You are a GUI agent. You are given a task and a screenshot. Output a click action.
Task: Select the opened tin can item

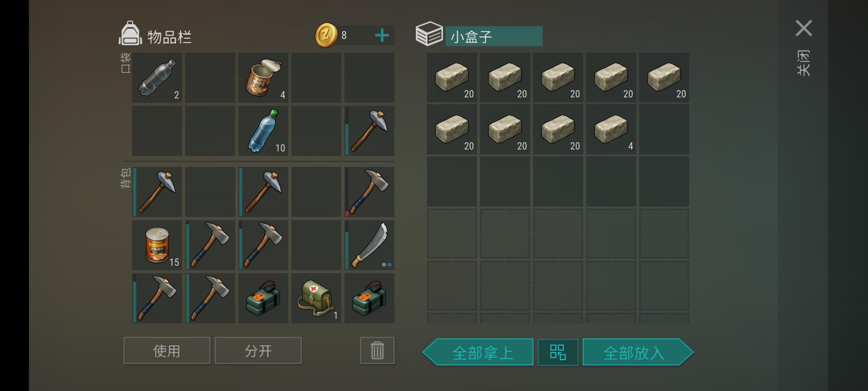(x=263, y=77)
